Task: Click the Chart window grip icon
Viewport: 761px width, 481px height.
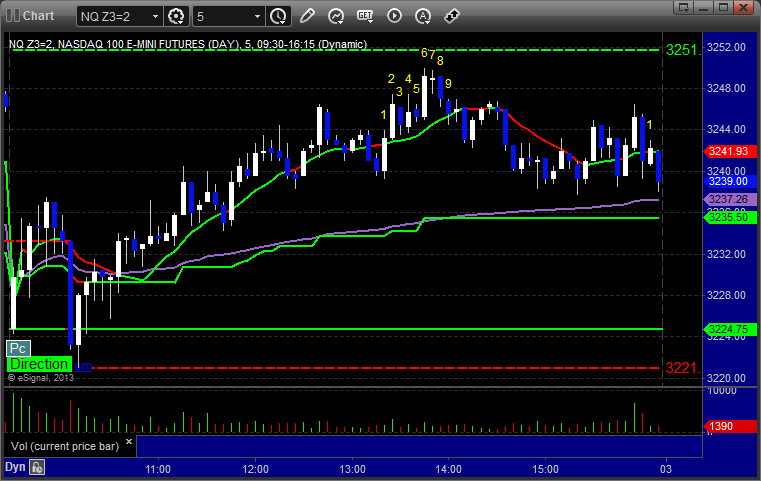Action: click(13, 16)
